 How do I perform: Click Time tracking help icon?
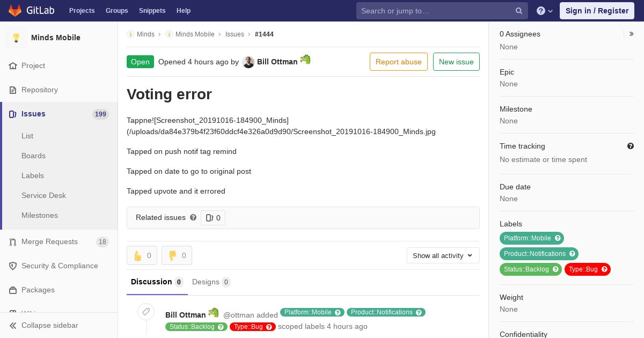[x=631, y=146]
